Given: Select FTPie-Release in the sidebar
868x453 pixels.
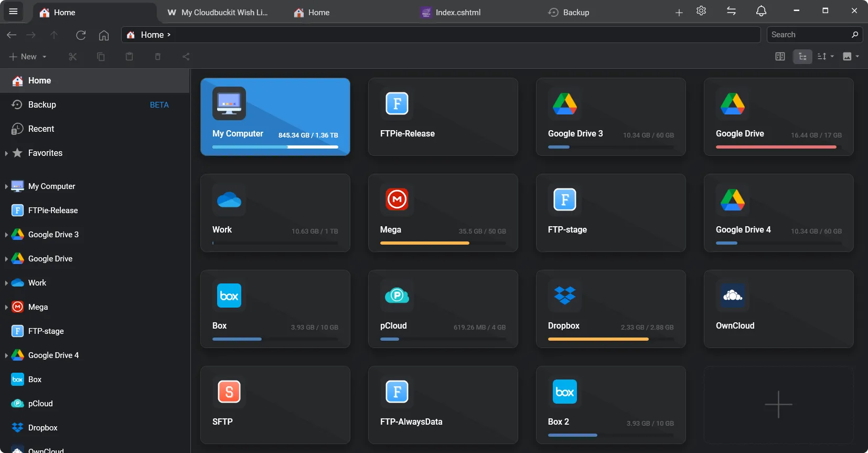Looking at the screenshot, I should click(x=94, y=210).
